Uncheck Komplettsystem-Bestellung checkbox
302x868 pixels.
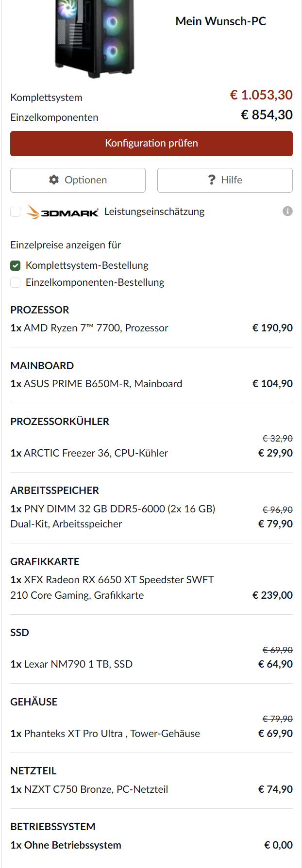(16, 265)
